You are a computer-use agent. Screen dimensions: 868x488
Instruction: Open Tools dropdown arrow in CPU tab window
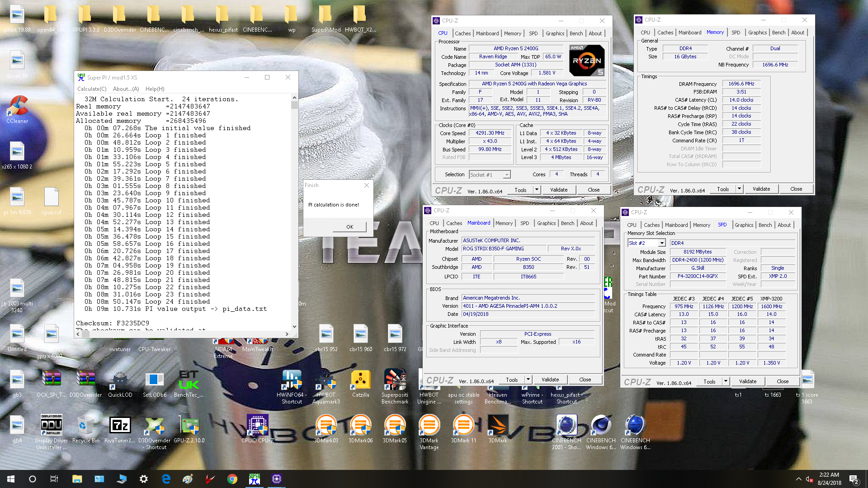click(537, 190)
